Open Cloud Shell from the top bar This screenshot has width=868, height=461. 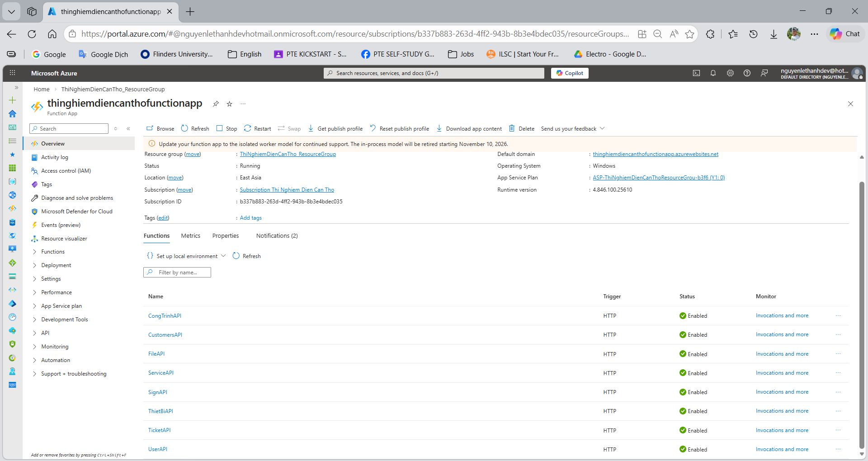pyautogui.click(x=696, y=73)
